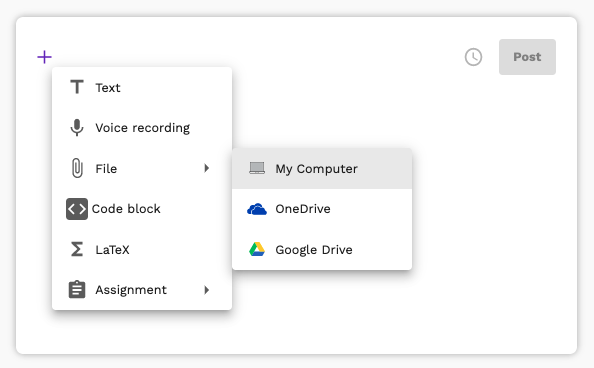Click the purple plus add-content icon

(x=44, y=57)
